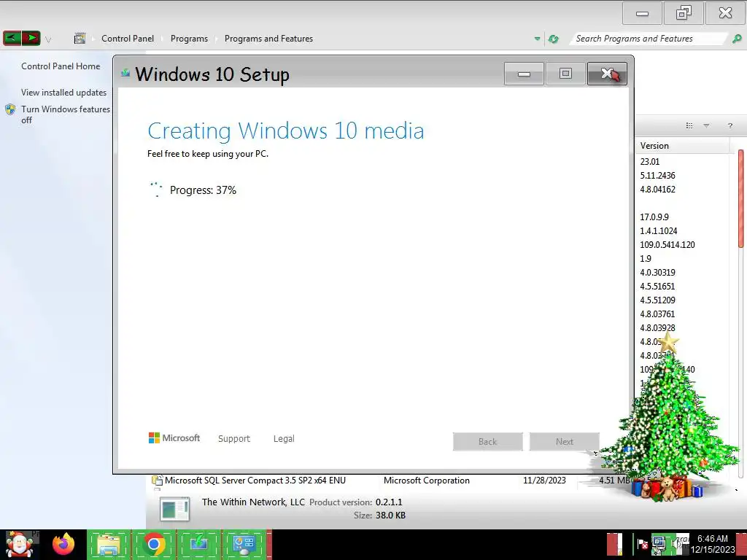This screenshot has width=747, height=560.
Task: Switch to Control Panel taskbar button
Action: coord(244,544)
